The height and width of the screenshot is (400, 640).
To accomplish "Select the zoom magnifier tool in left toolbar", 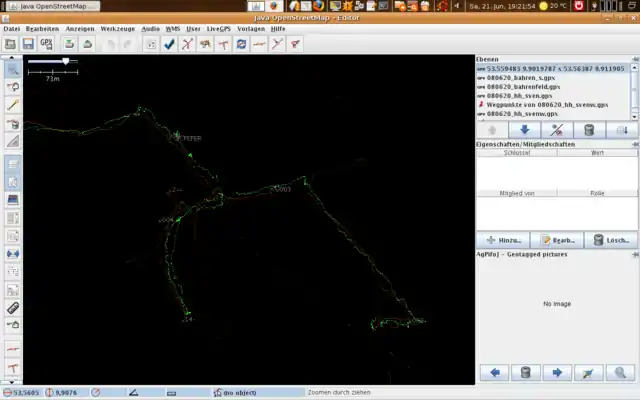I will (13, 70).
